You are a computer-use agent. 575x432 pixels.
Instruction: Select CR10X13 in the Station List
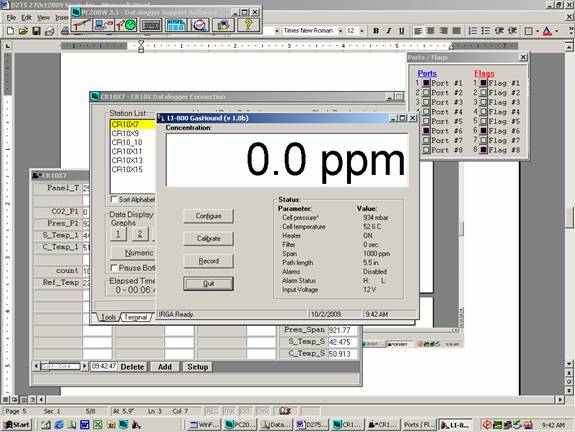pyautogui.click(x=127, y=160)
